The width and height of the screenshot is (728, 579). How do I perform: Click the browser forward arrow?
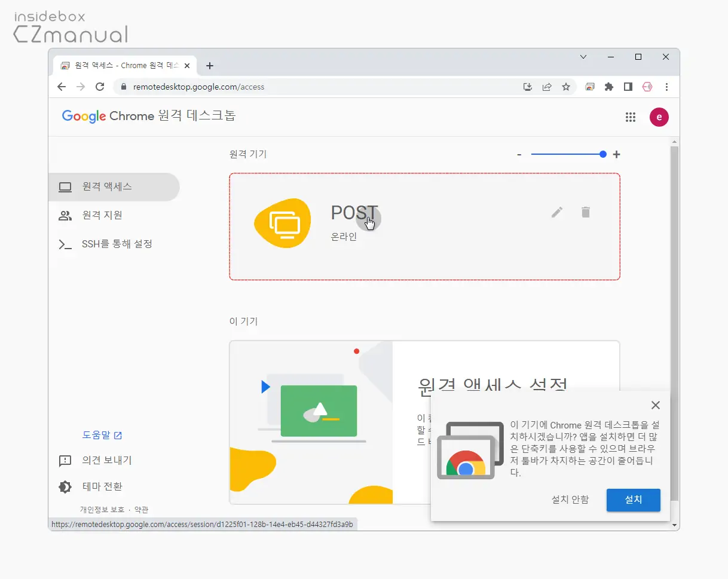point(81,87)
